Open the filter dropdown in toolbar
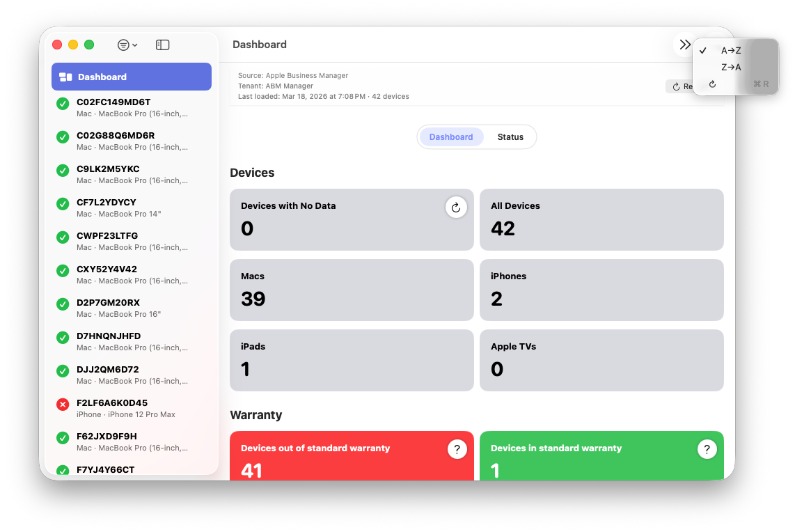The width and height of the screenshot is (795, 532). [127, 45]
